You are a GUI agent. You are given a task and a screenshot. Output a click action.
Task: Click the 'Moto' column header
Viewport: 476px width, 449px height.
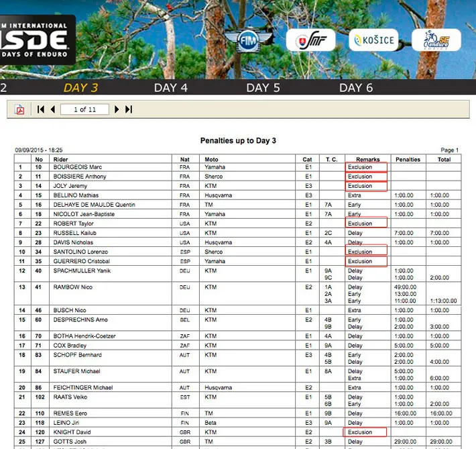click(x=211, y=159)
